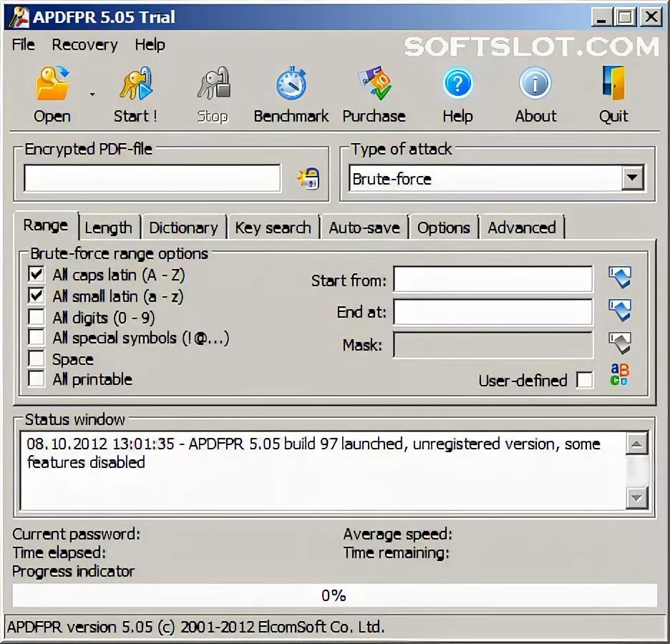670x644 pixels.
Task: Browse for encrypted PDF file icon
Action: tap(308, 178)
